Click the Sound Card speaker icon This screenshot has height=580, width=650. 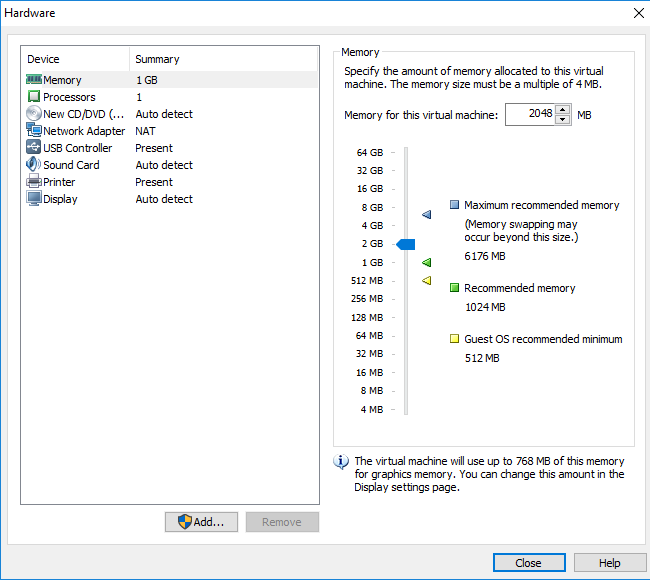pos(34,164)
